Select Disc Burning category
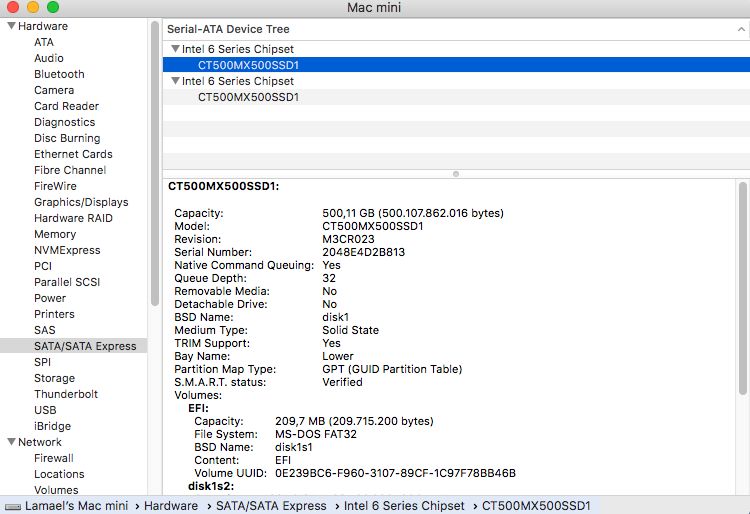 coord(67,138)
